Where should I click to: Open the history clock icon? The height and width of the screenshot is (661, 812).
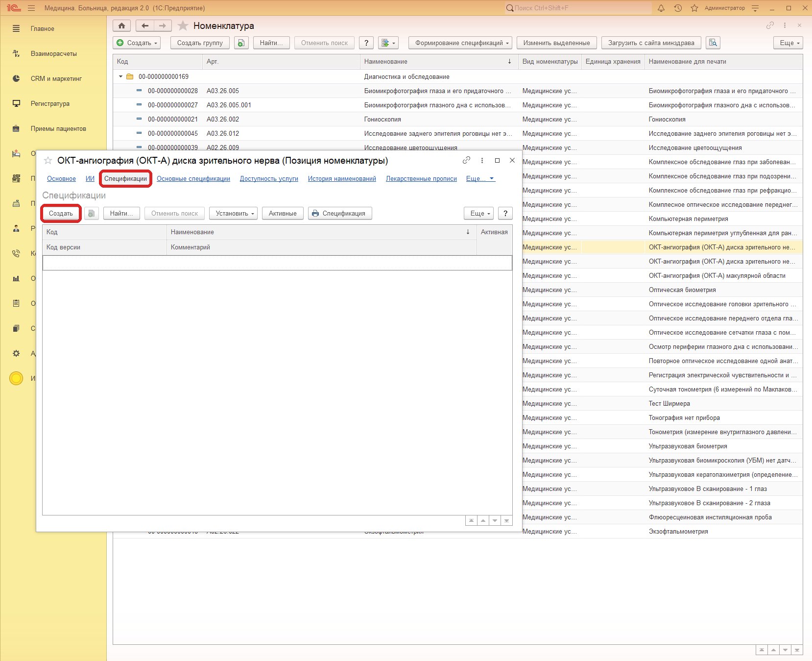pyautogui.click(x=678, y=8)
